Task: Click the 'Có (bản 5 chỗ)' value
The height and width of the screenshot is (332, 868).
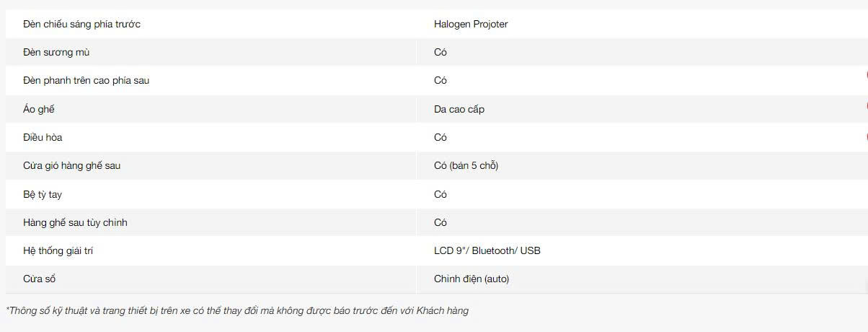Action: 466,165
